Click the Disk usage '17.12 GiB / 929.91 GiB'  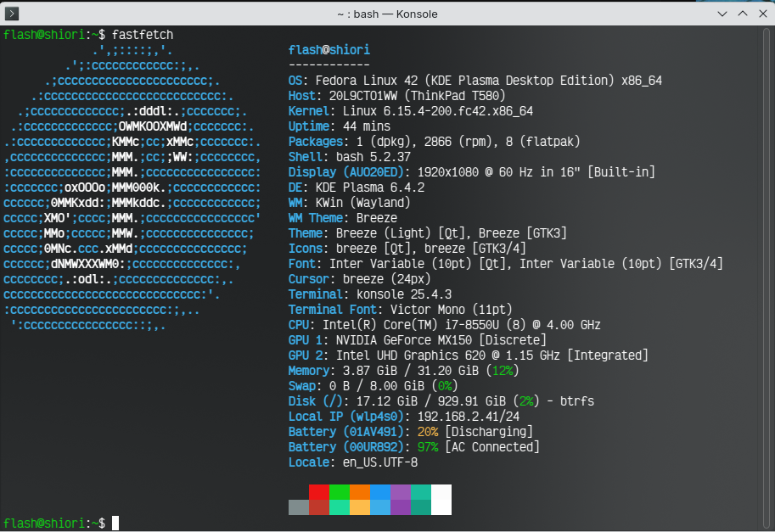click(431, 402)
